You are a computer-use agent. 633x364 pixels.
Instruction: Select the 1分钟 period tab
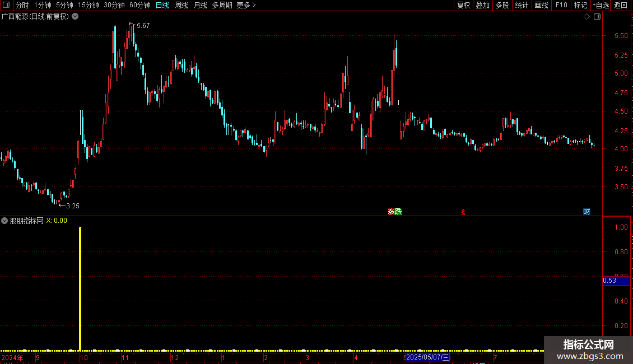pyautogui.click(x=43, y=5)
